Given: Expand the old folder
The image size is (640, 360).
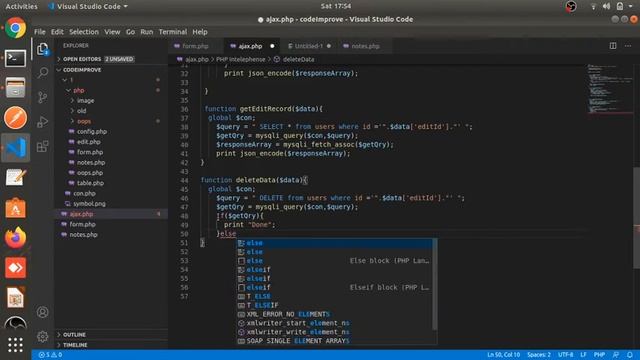Looking at the screenshot, I should coord(82,111).
